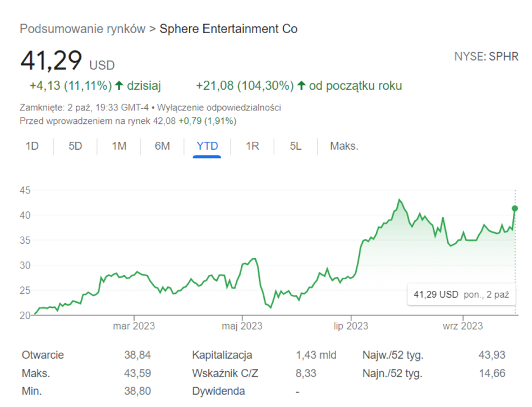Click the mar 2023 axis label
Image resolution: width=532 pixels, height=407 pixels.
(134, 326)
